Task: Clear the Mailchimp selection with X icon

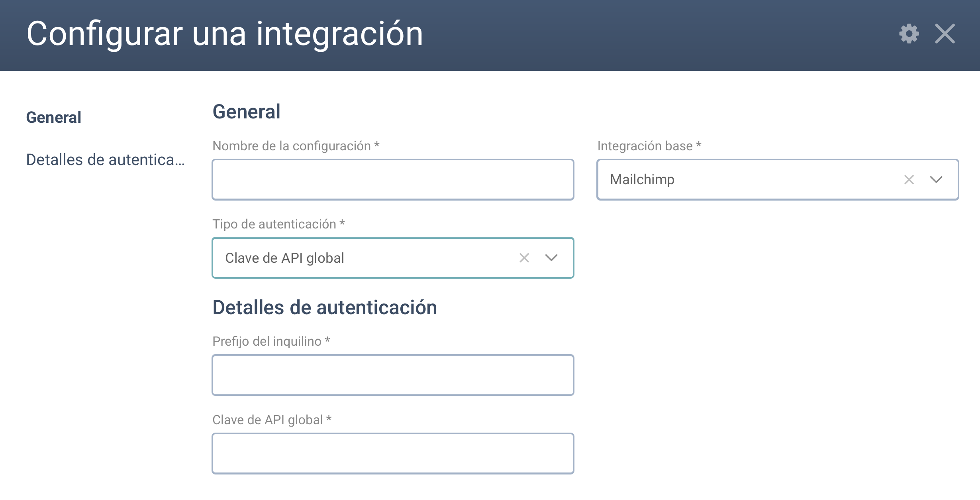Action: tap(909, 180)
